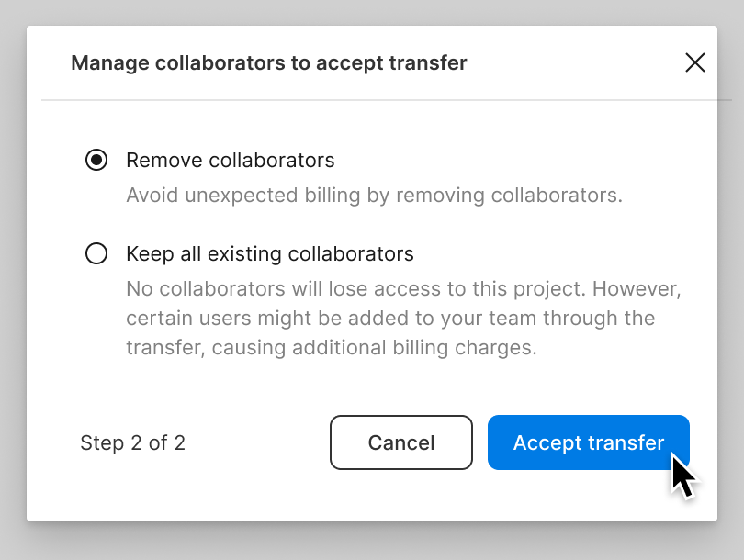744x560 pixels.
Task: Click the Accept transfer button
Action: click(589, 442)
